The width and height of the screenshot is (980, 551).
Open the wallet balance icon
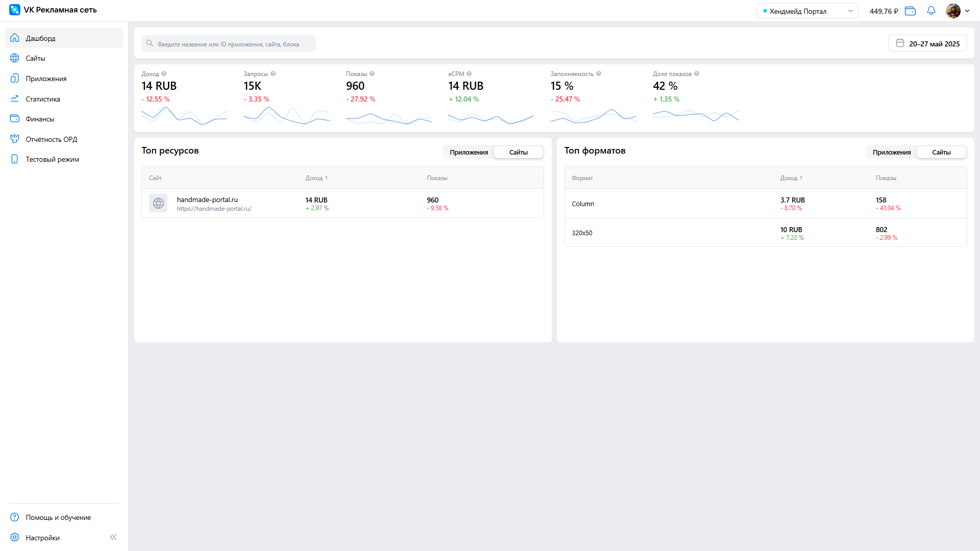910,11
